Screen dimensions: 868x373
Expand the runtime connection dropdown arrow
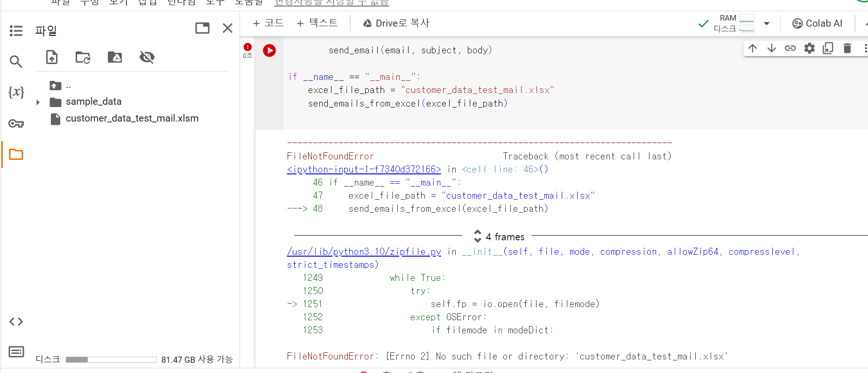(x=766, y=23)
